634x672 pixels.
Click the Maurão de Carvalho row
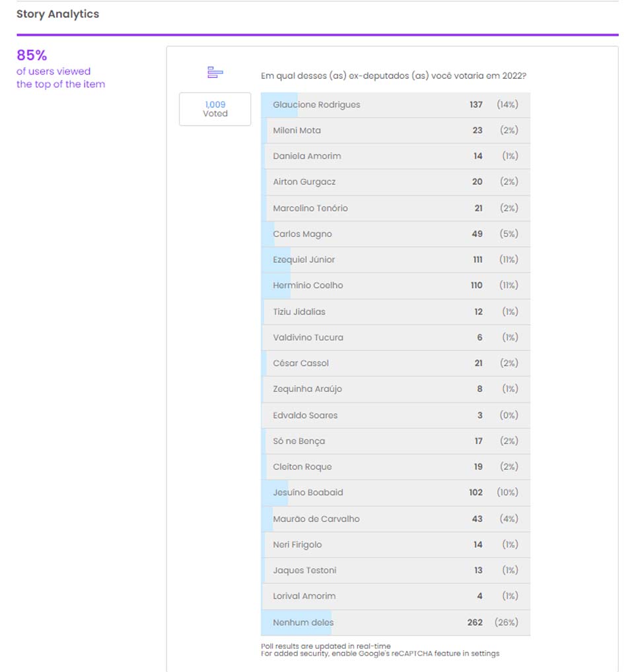[x=395, y=519]
